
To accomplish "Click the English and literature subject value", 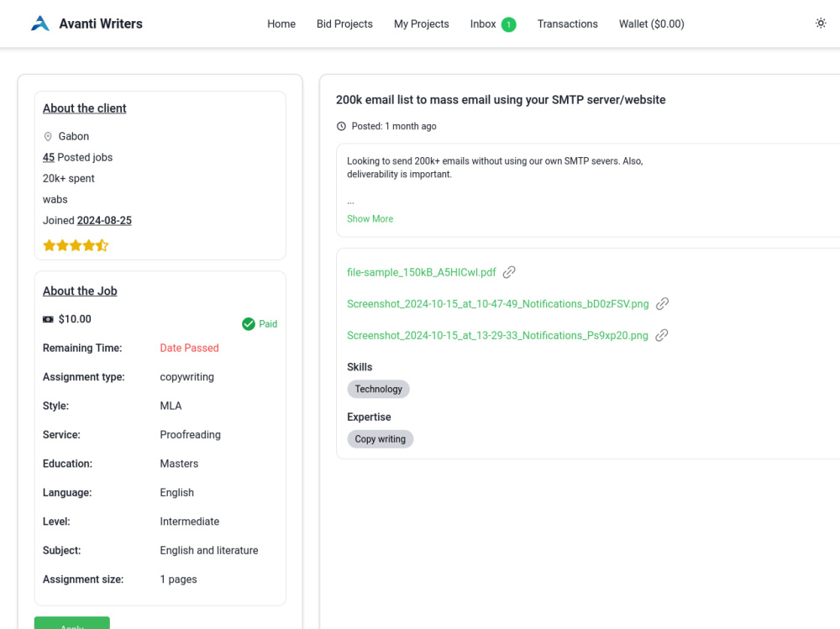I will click(209, 551).
